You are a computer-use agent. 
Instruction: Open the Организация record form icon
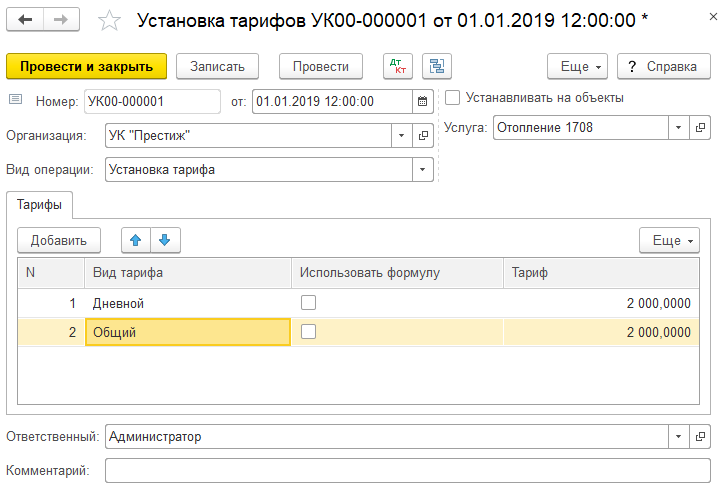[x=423, y=135]
